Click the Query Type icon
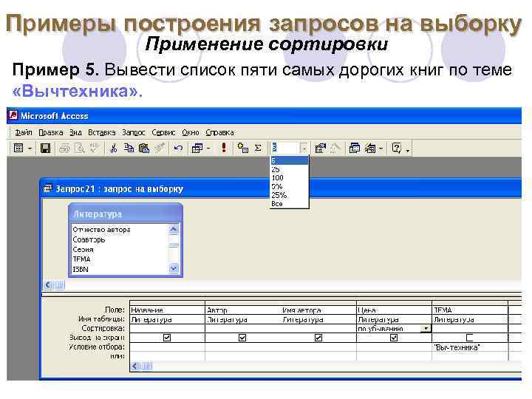Viewport: 532px width, 399px height. [197, 149]
